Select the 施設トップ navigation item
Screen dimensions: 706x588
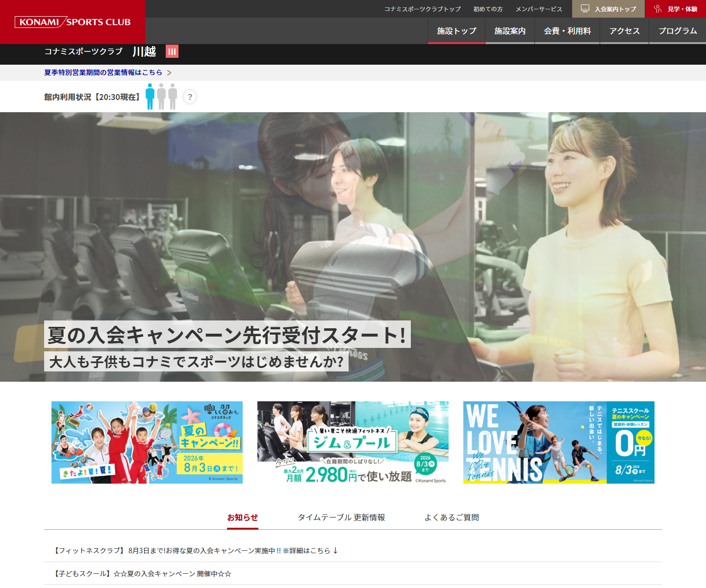tap(456, 31)
